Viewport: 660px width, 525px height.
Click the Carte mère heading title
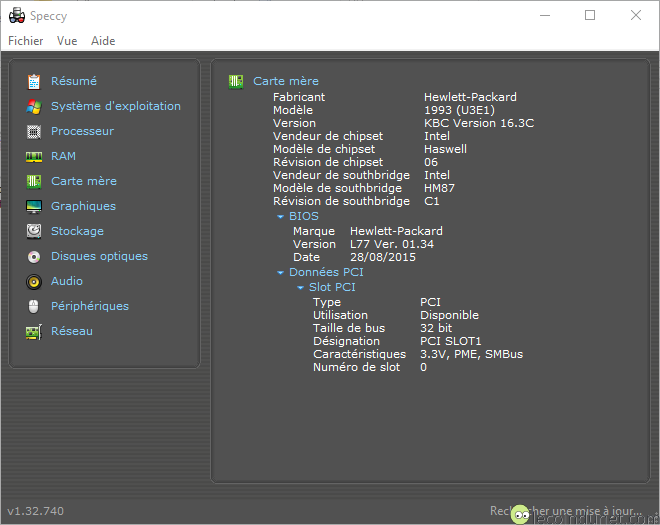(x=286, y=81)
